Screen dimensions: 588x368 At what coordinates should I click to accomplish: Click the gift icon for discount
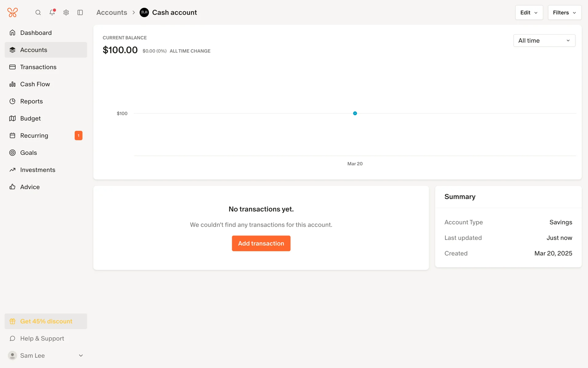[x=13, y=321]
